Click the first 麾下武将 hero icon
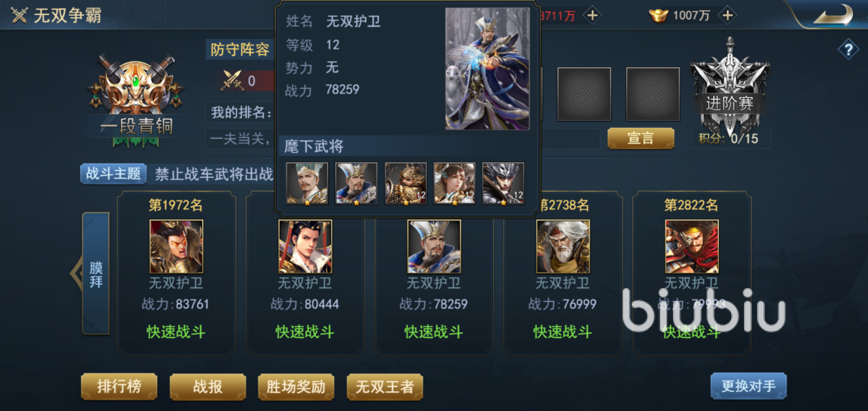Image resolution: width=868 pixels, height=411 pixels. [x=307, y=183]
